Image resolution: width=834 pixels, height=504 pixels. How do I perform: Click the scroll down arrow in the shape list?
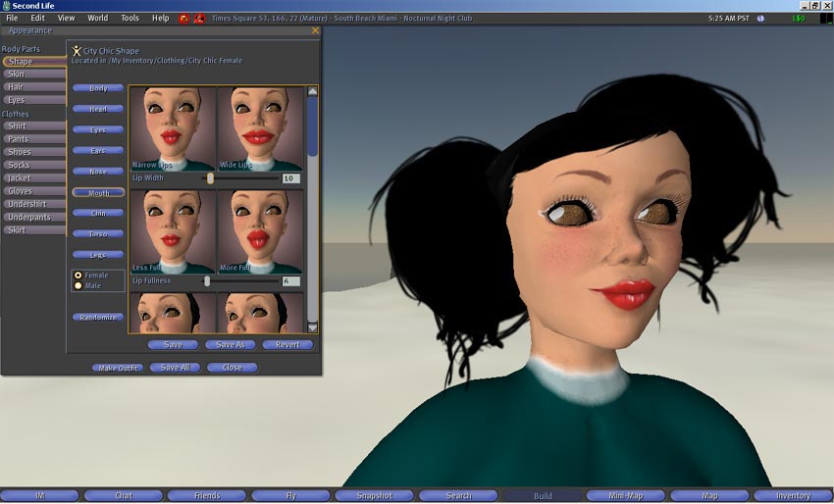[x=312, y=328]
